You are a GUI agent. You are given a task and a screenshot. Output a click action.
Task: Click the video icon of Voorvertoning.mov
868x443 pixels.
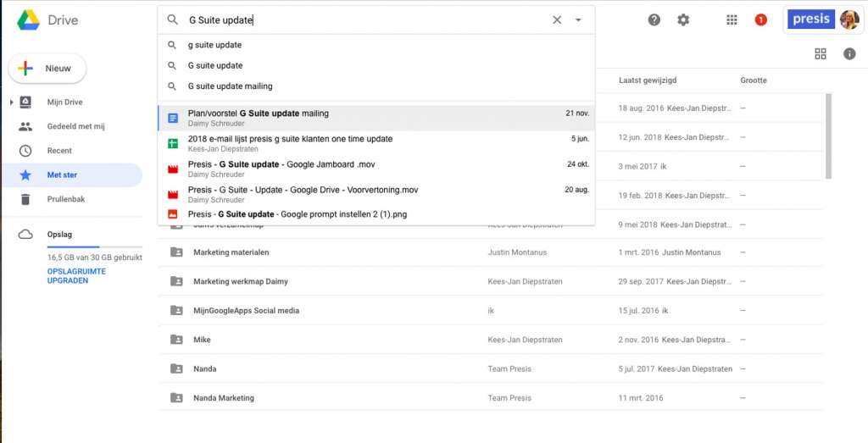173,194
